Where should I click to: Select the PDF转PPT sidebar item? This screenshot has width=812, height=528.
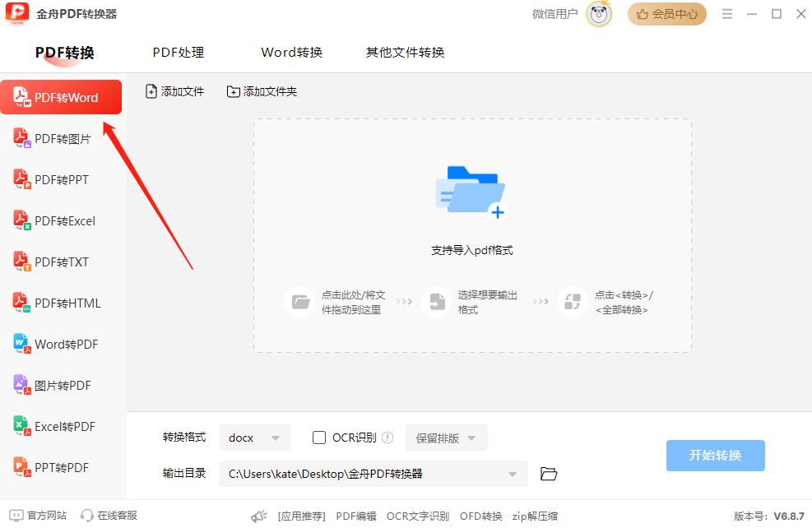61,179
